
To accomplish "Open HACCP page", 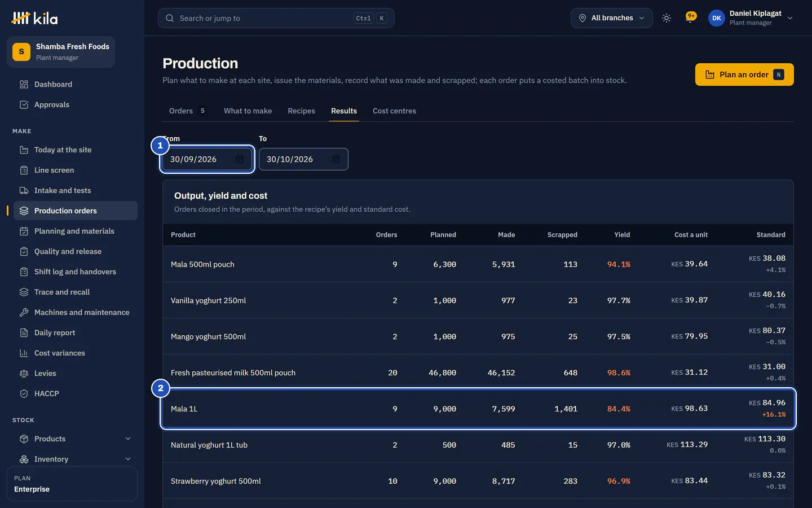I will (x=76, y=393).
